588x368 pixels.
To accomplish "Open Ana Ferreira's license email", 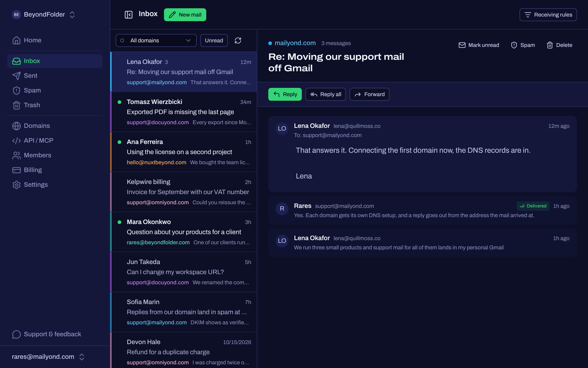I will pos(184,152).
